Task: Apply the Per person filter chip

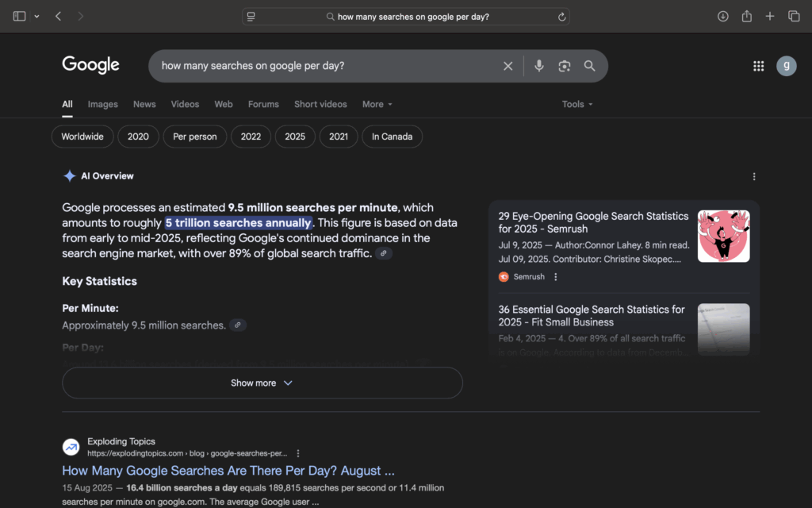Action: pyautogui.click(x=195, y=137)
